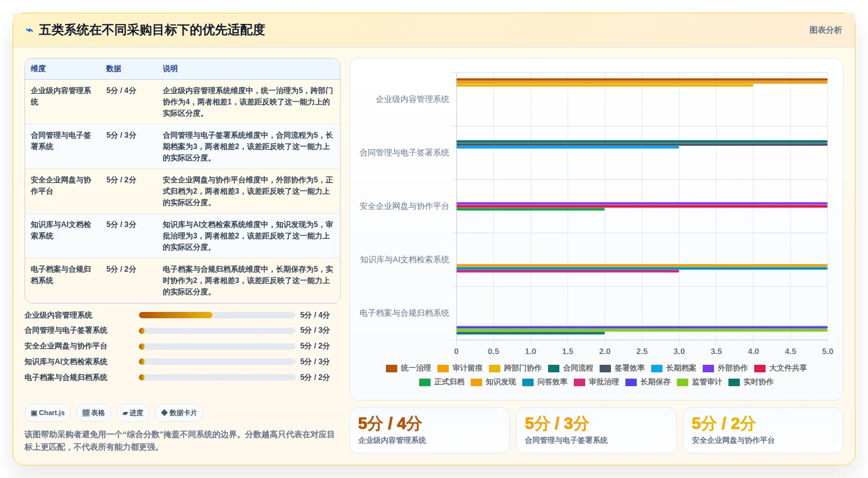This screenshot has height=478, width=868.
Task: Click the 数据 column header
Action: point(114,69)
